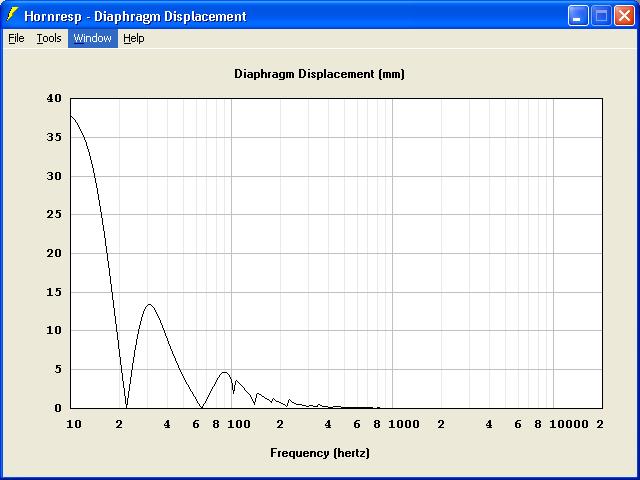The height and width of the screenshot is (480, 640).
Task: Click the y-axis value 35
Action: coord(53,137)
